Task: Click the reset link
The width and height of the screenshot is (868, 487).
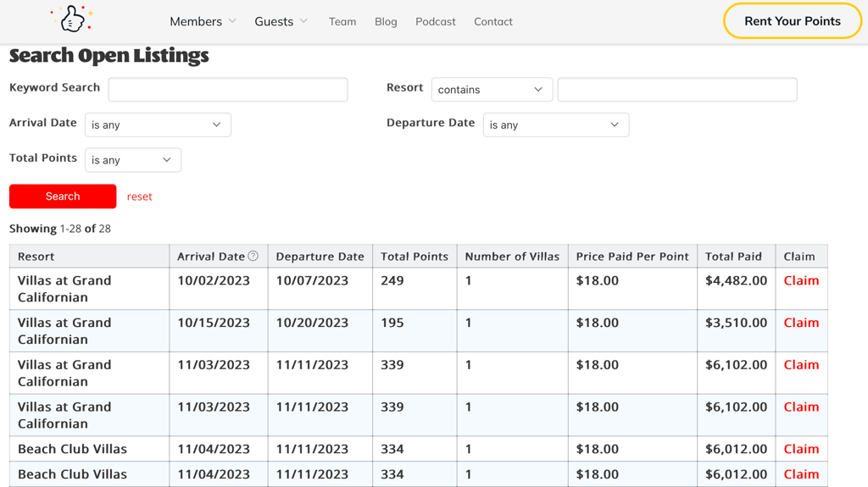Action: click(140, 196)
